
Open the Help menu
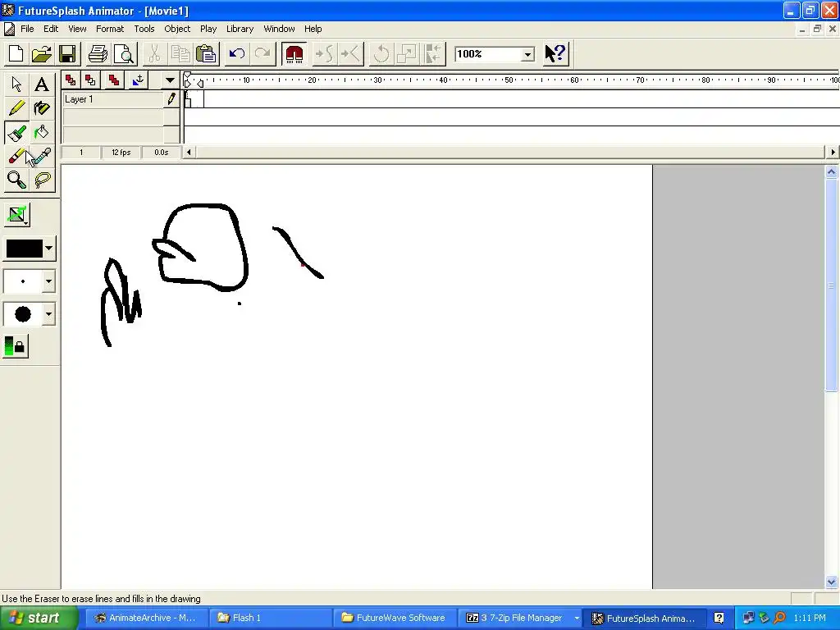click(x=313, y=29)
